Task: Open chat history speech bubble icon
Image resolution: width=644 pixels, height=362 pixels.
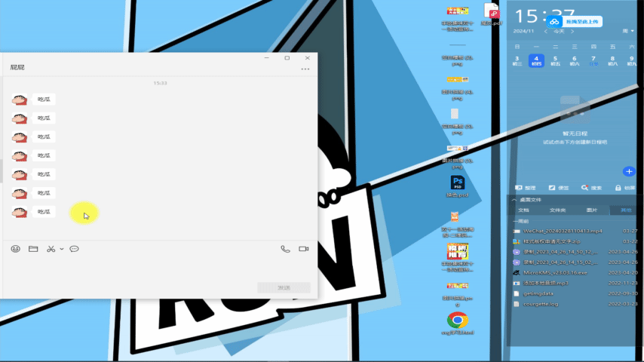Action: click(x=75, y=249)
